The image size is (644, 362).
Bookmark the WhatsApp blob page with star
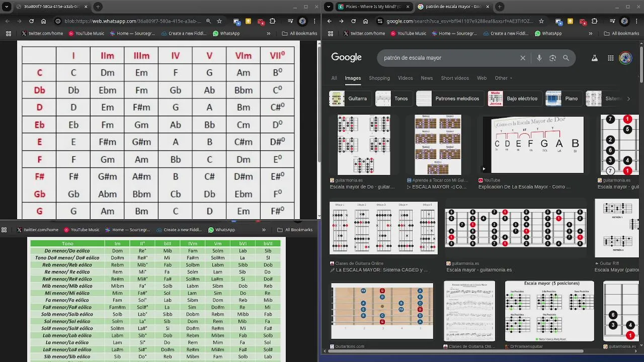(x=219, y=21)
